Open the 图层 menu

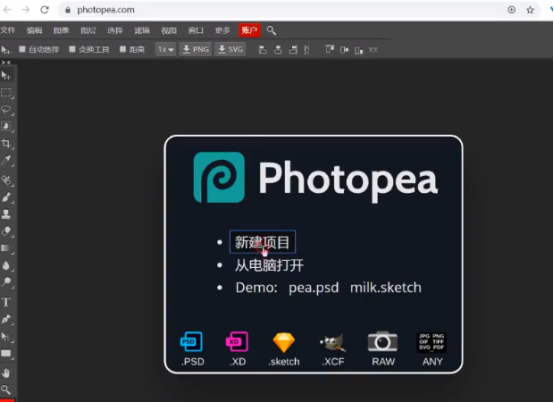[x=88, y=30]
